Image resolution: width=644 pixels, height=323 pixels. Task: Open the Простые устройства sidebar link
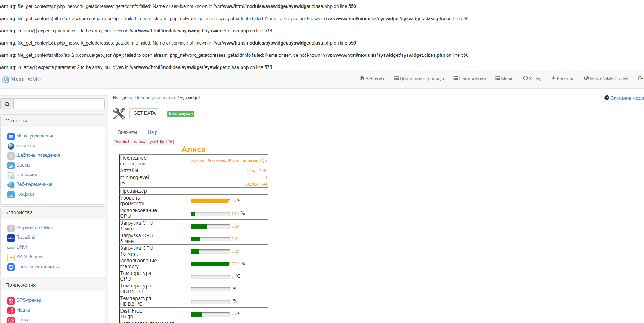pyautogui.click(x=38, y=267)
